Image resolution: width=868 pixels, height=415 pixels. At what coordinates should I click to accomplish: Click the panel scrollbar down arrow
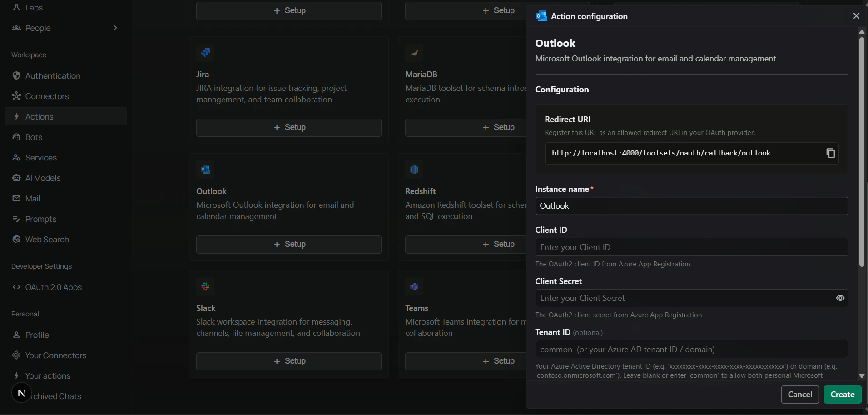(862, 376)
